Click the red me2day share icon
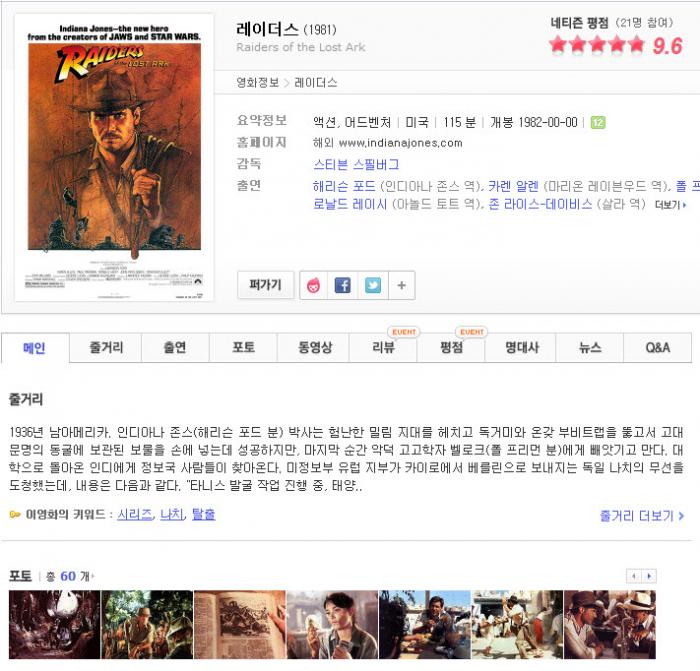700x671 pixels. pos(313,285)
